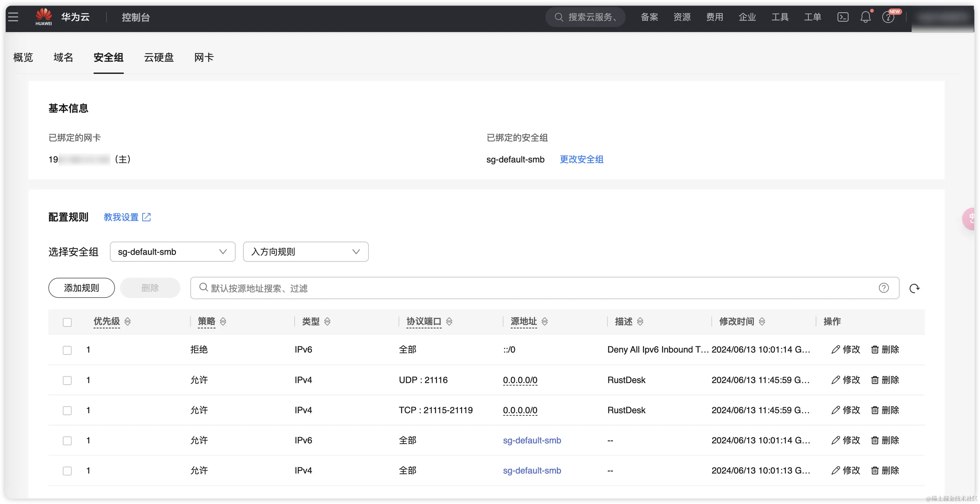Click the 添加规则 button
Viewport: 980px width, 504px height.
coord(81,287)
